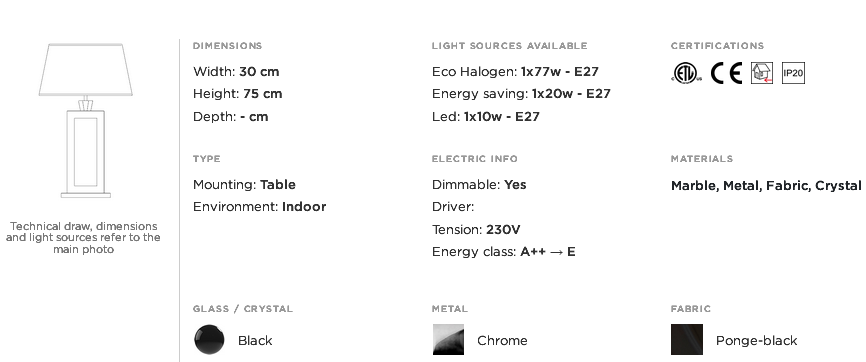Screen dimensions: 866x362
Task: Click the Materials list text
Action: [766, 186]
